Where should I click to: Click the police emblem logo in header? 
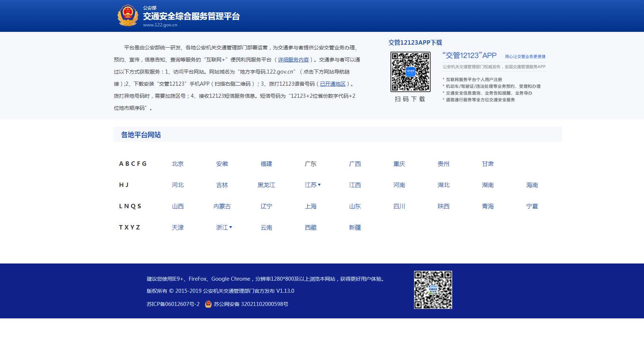tap(127, 15)
